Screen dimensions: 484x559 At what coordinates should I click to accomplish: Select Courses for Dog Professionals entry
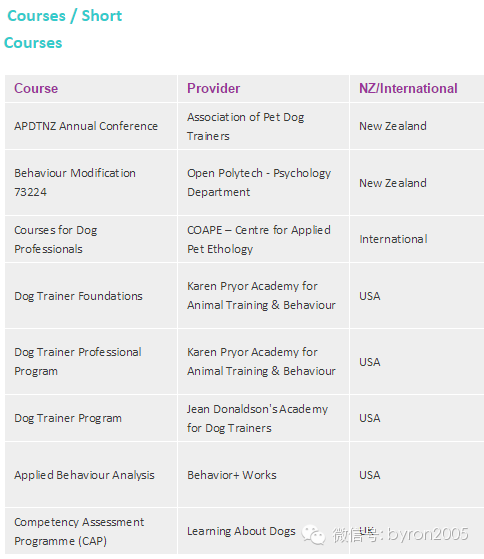click(x=56, y=239)
